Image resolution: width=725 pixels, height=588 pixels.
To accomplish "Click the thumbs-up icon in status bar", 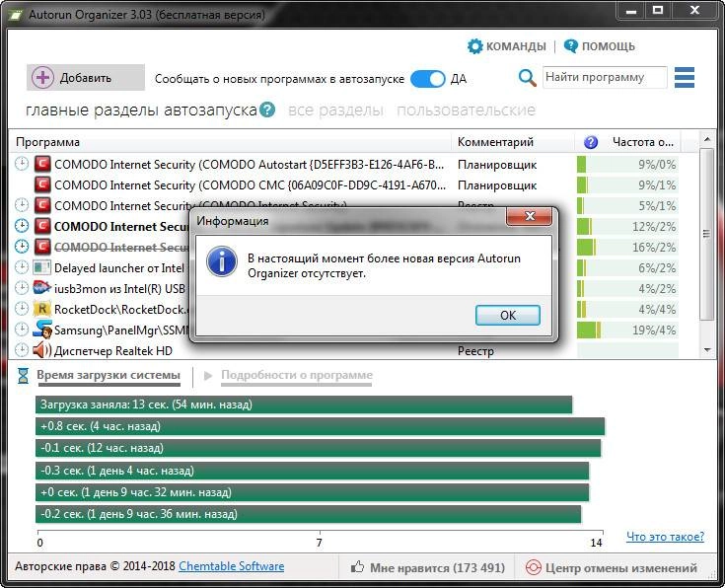I will [x=357, y=567].
